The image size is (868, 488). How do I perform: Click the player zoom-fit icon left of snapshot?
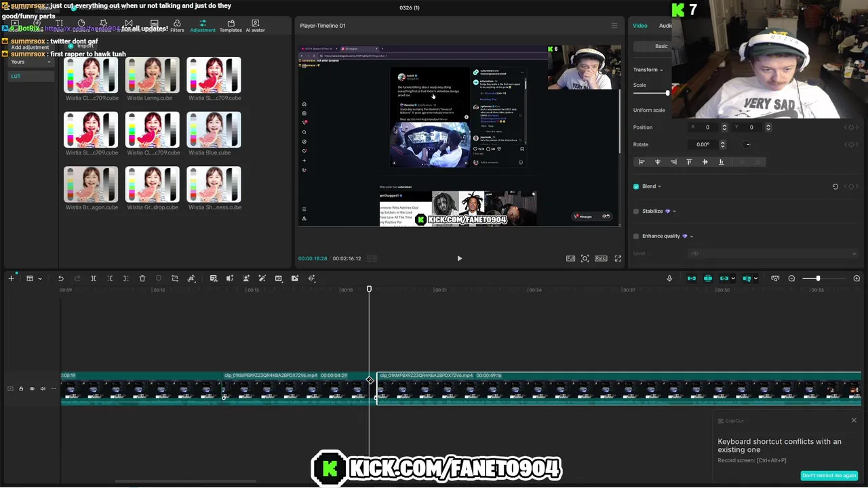coord(570,258)
